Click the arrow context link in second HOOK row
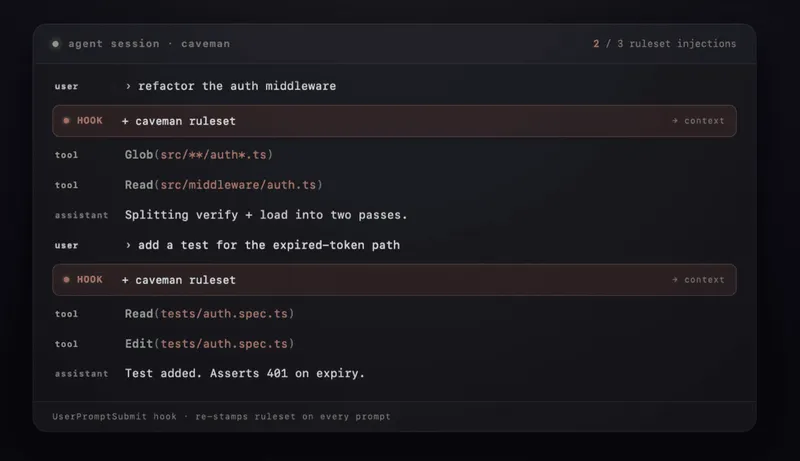Viewport: 800px width, 461px height. (x=698, y=280)
